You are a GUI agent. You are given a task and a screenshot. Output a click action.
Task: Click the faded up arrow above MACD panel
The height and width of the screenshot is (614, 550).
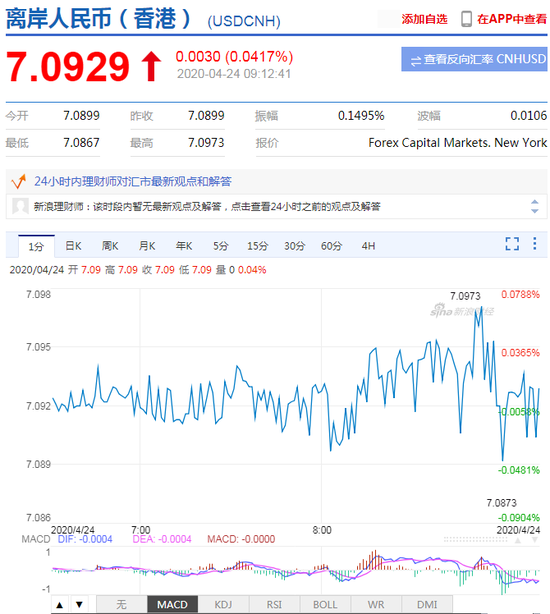tap(518, 540)
